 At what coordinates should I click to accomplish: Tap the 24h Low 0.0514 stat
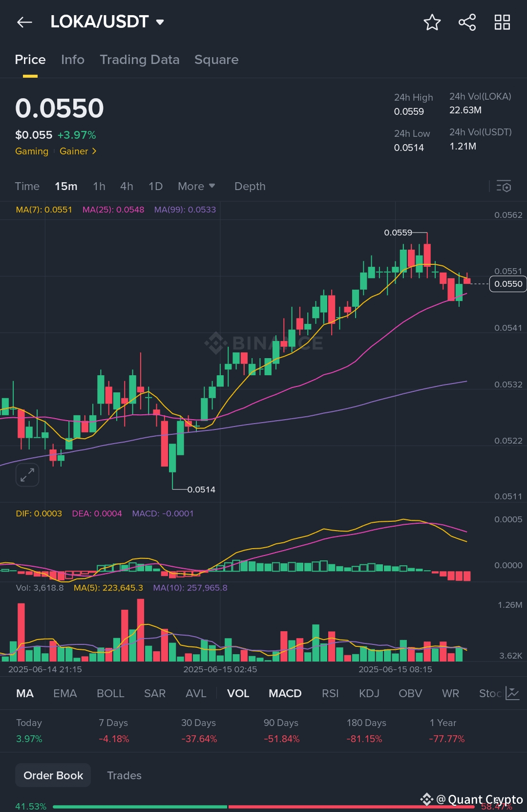pyautogui.click(x=412, y=141)
